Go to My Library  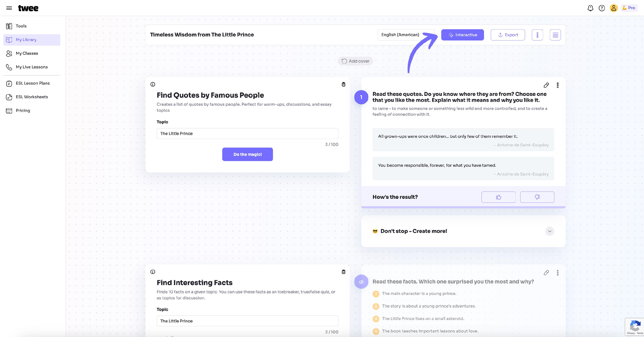[x=32, y=40]
